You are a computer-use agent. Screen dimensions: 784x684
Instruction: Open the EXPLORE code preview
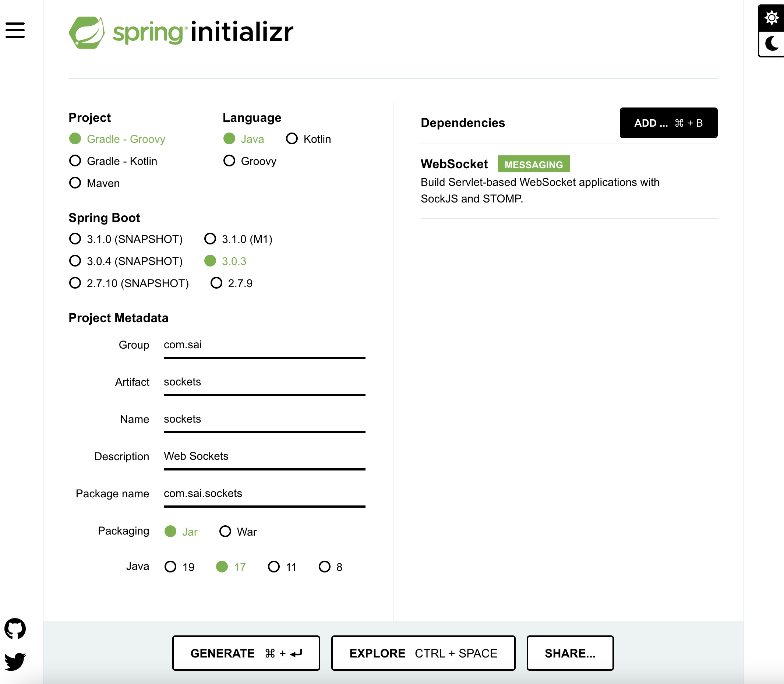[x=423, y=653]
